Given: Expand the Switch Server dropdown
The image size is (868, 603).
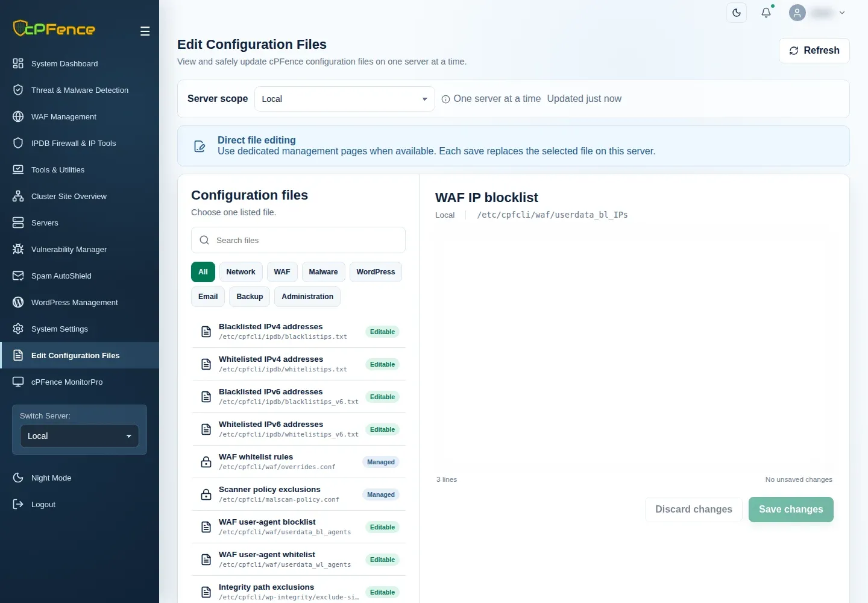Looking at the screenshot, I should (x=80, y=436).
